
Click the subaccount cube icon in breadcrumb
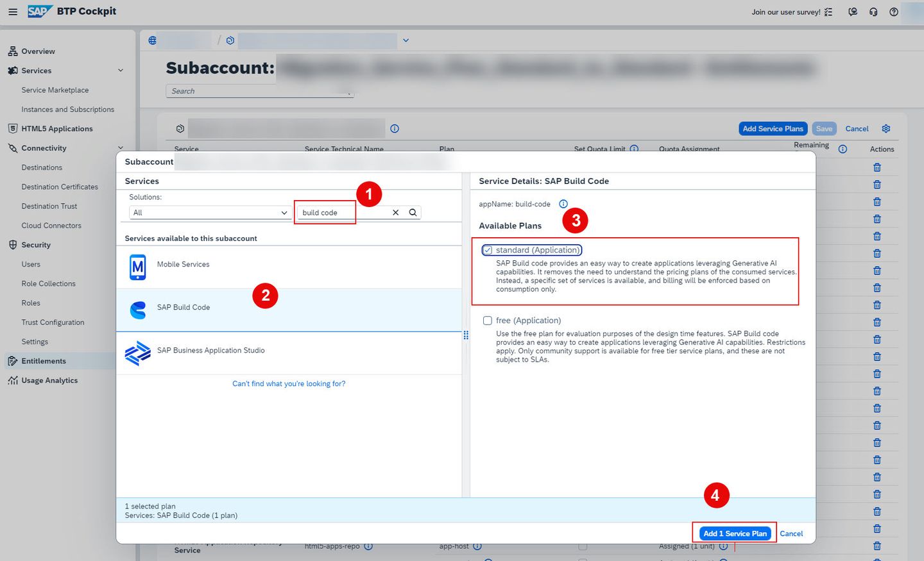tap(230, 40)
